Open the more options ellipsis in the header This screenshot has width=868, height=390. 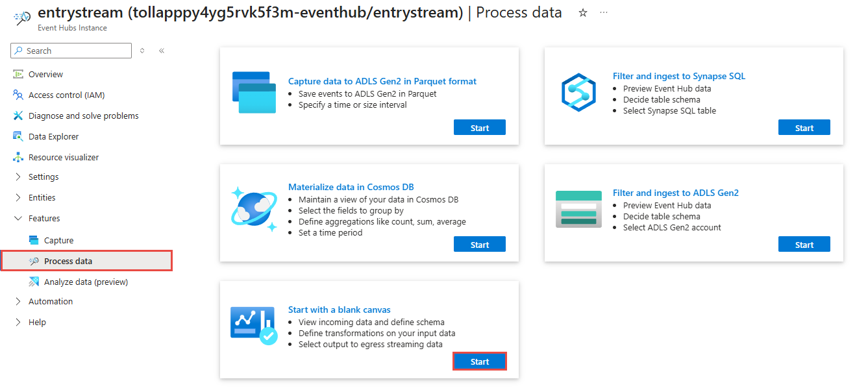click(x=604, y=13)
